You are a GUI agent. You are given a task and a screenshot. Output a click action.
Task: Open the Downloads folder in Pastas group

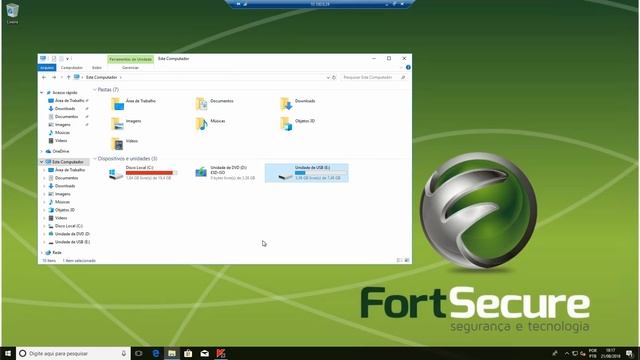298,104
